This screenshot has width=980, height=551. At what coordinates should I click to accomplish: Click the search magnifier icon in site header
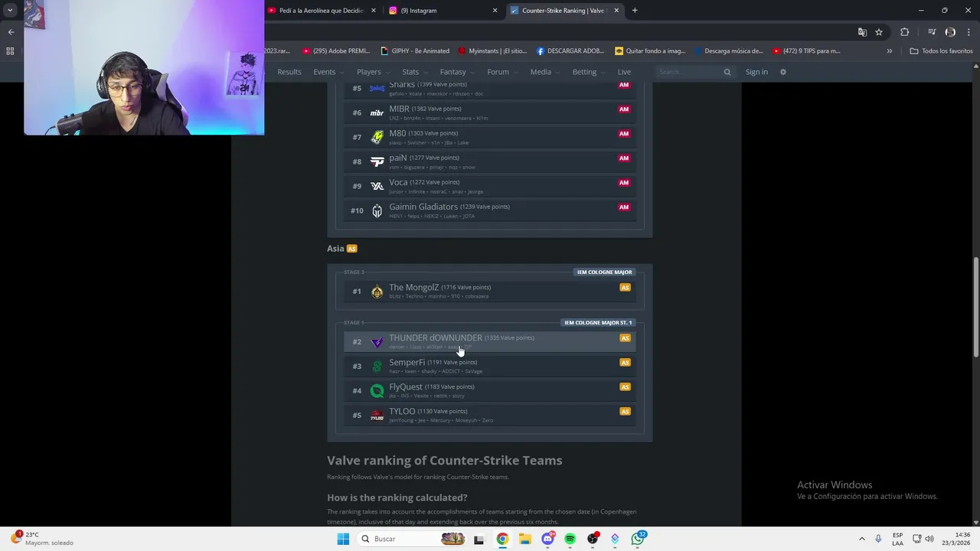coord(727,72)
